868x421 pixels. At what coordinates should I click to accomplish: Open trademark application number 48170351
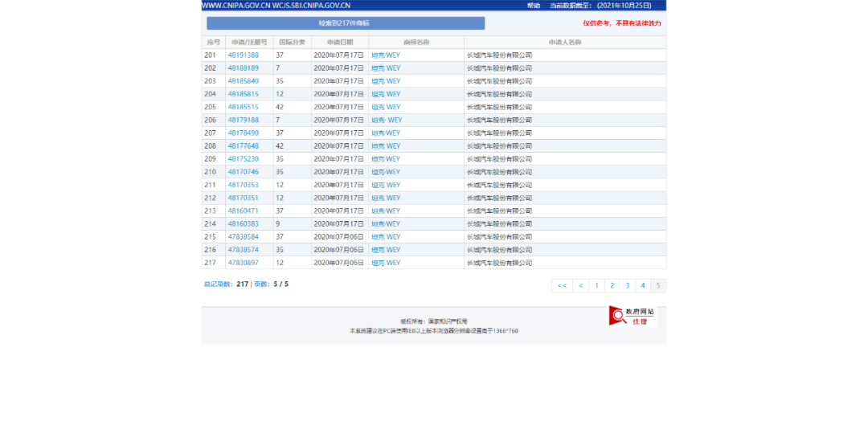[243, 198]
